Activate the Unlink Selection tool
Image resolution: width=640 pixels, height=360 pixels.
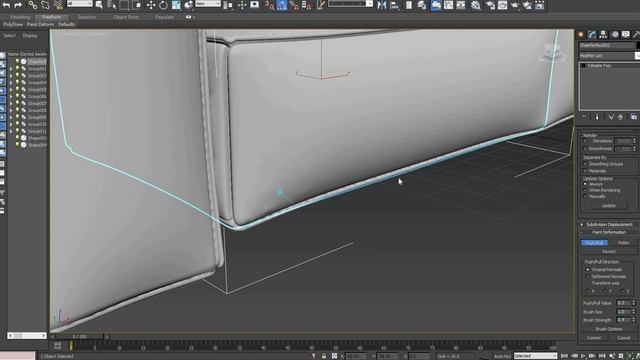[45, 5]
